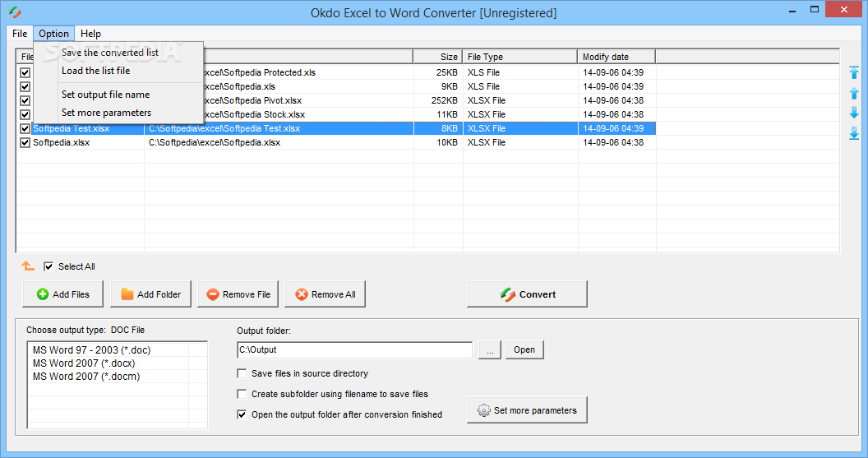
Task: Click the move-down arrow icon
Action: pyautogui.click(x=854, y=113)
